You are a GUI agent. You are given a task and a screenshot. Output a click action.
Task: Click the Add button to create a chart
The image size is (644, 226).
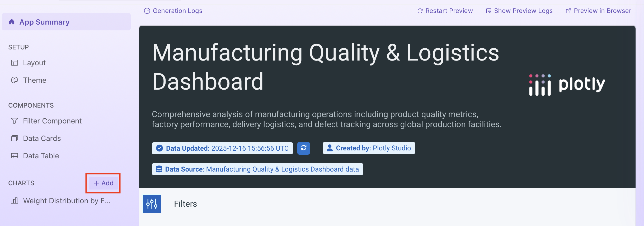pos(103,183)
